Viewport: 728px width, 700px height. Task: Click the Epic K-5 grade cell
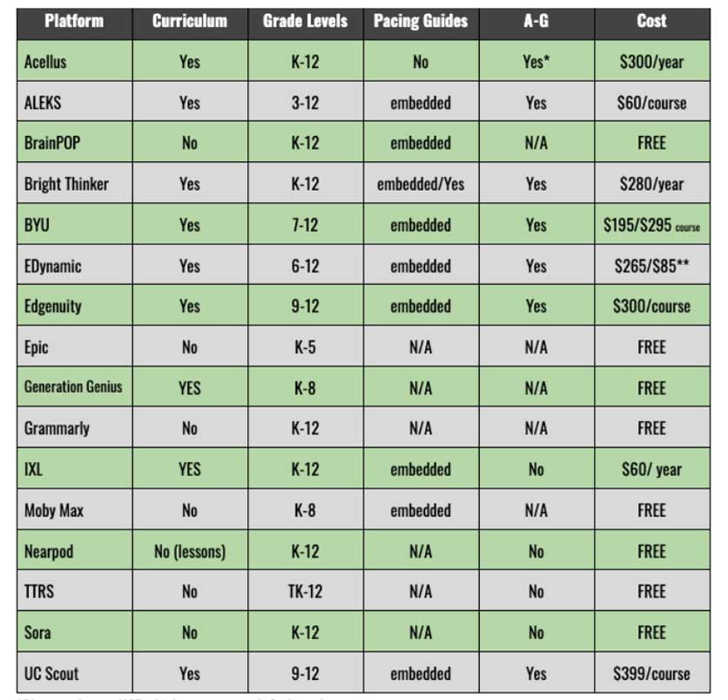(x=305, y=347)
